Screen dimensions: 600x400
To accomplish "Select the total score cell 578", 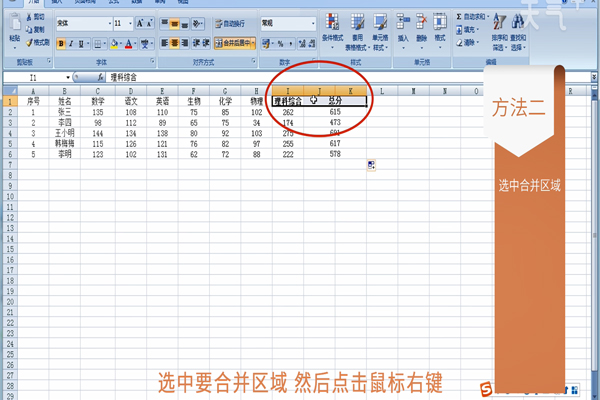I will click(335, 154).
